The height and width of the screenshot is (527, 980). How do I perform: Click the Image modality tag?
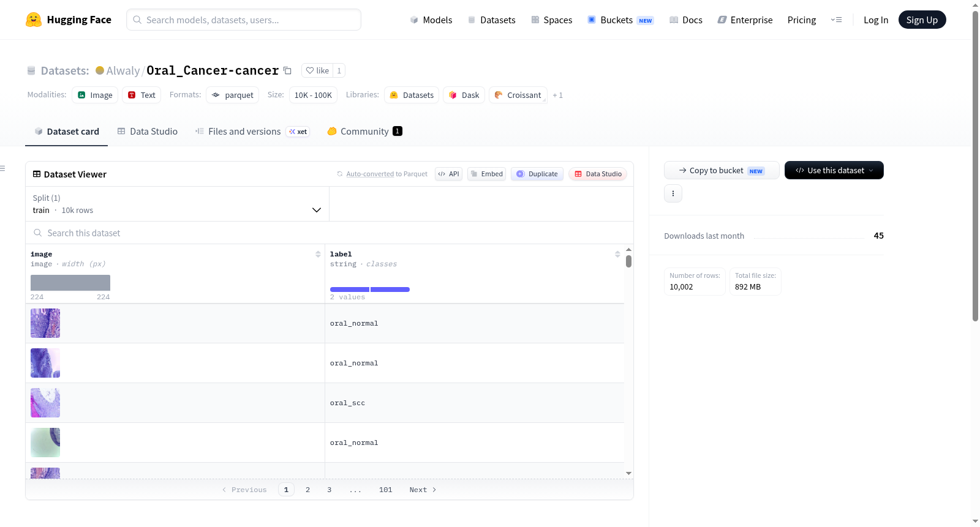(x=95, y=95)
